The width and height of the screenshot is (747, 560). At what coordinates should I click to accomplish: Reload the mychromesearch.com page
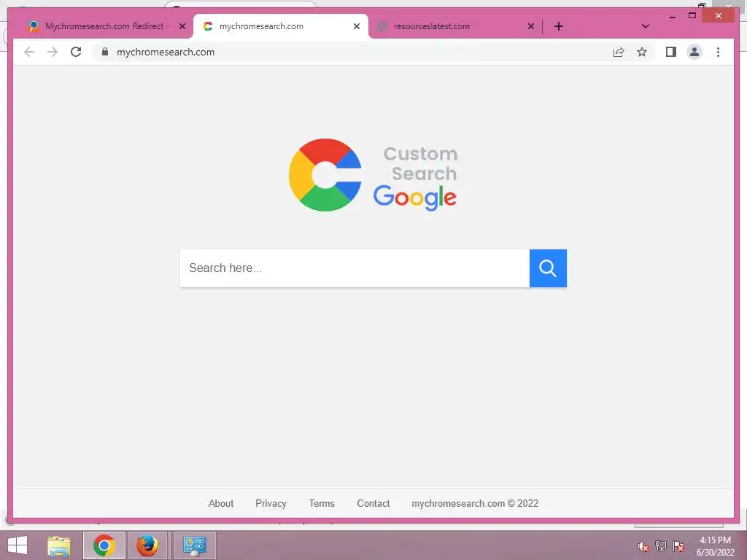coord(76,52)
